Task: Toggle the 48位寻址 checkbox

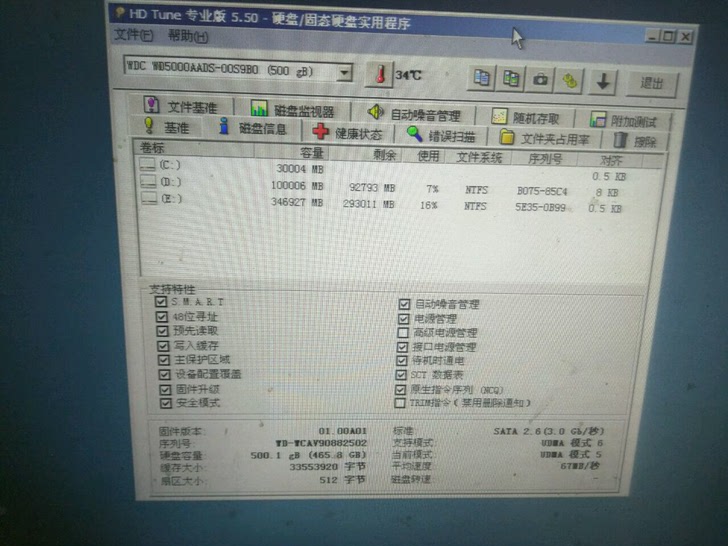Action: coord(162,316)
